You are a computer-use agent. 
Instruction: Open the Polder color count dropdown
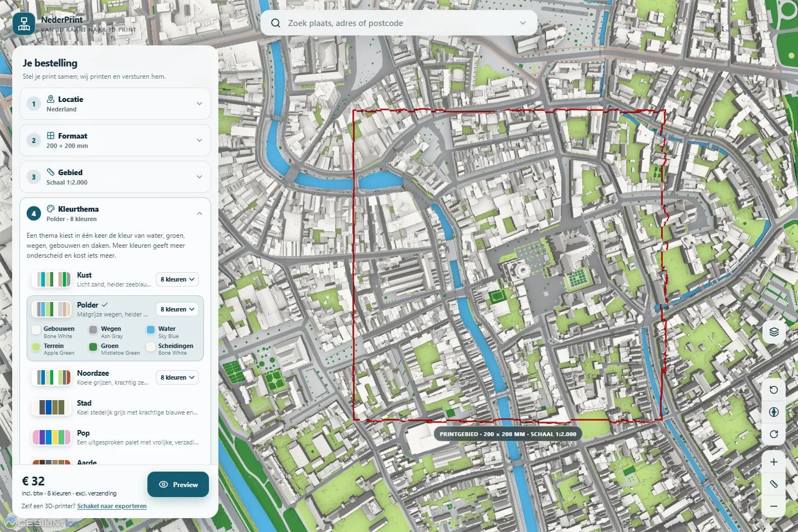point(177,309)
